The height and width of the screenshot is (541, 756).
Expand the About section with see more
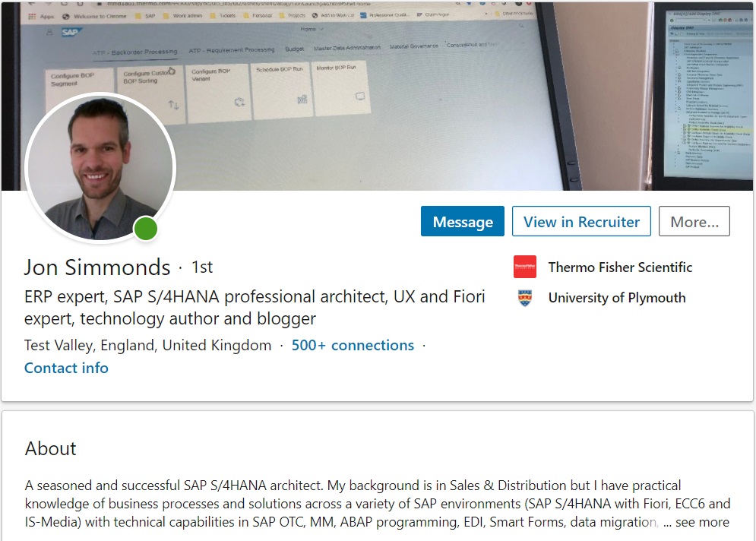(x=702, y=522)
